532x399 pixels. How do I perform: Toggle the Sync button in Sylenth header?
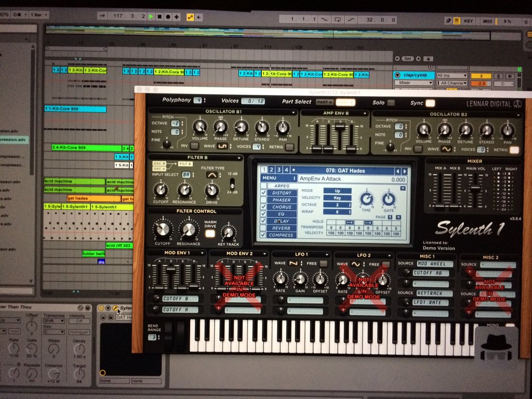(x=430, y=103)
